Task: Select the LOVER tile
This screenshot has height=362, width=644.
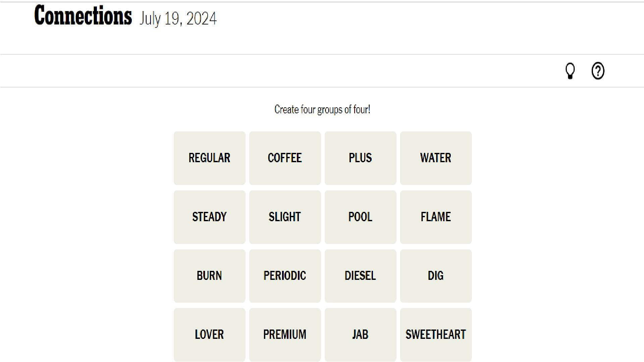Action: coord(209,334)
